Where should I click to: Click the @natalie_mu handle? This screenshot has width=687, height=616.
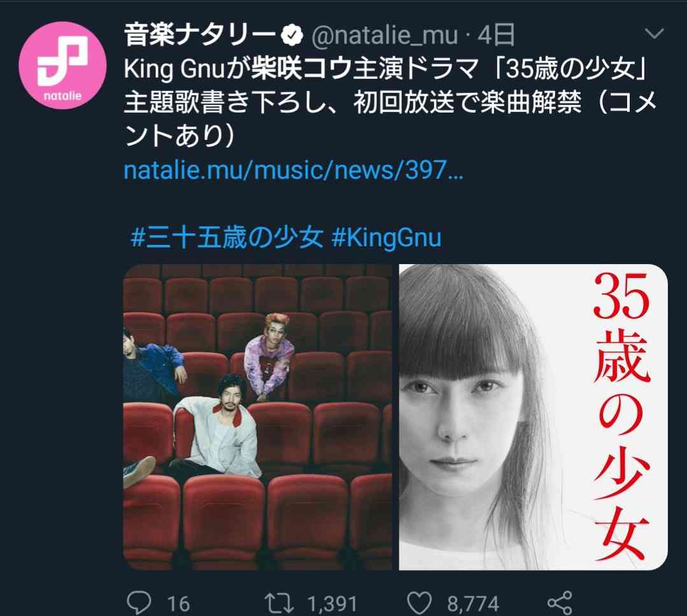(384, 36)
